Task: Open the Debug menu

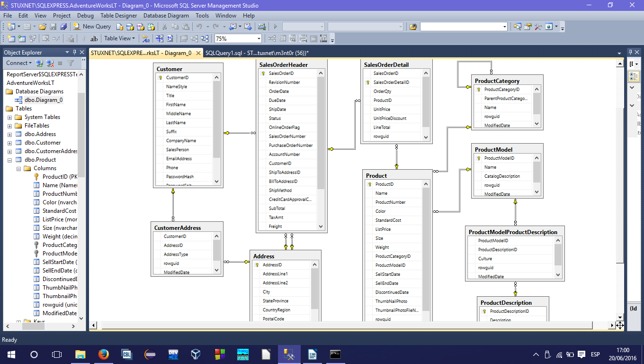Action: point(85,15)
